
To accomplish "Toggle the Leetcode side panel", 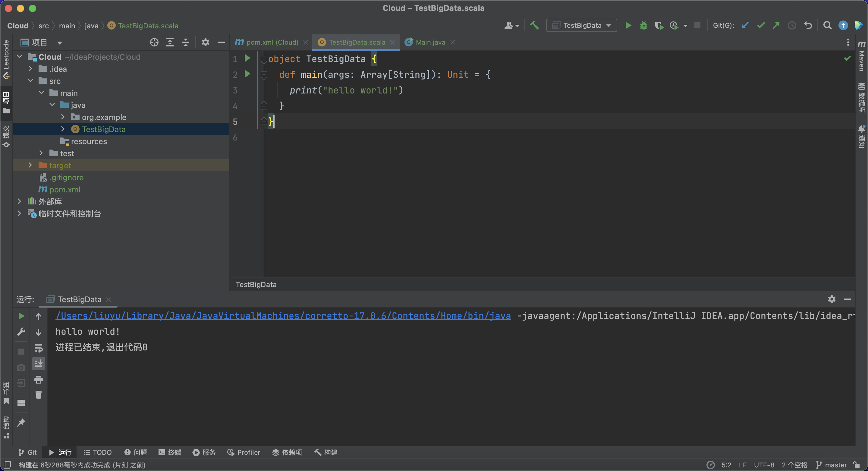I will point(6,60).
